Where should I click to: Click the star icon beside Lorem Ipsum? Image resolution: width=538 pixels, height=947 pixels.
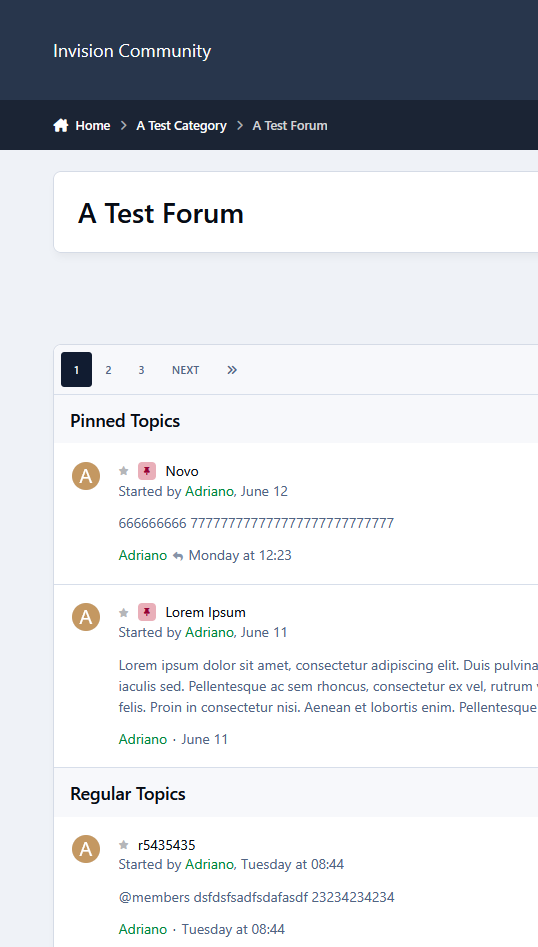124,612
